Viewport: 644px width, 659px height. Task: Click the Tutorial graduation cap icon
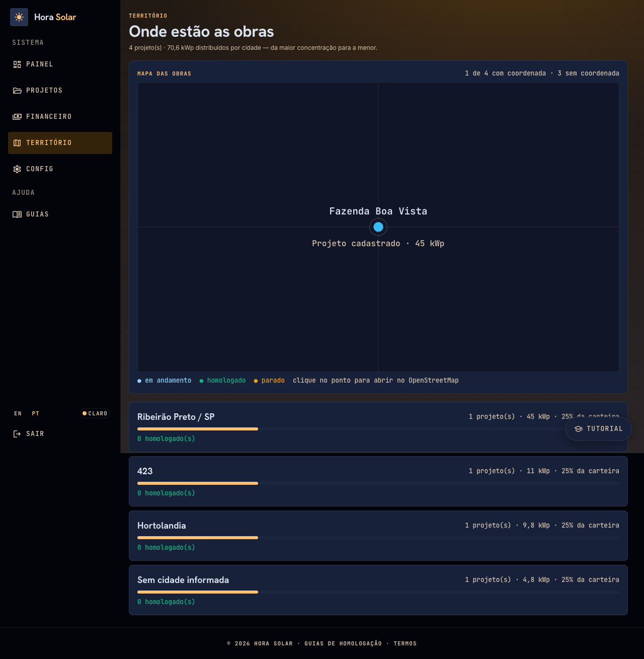579,429
